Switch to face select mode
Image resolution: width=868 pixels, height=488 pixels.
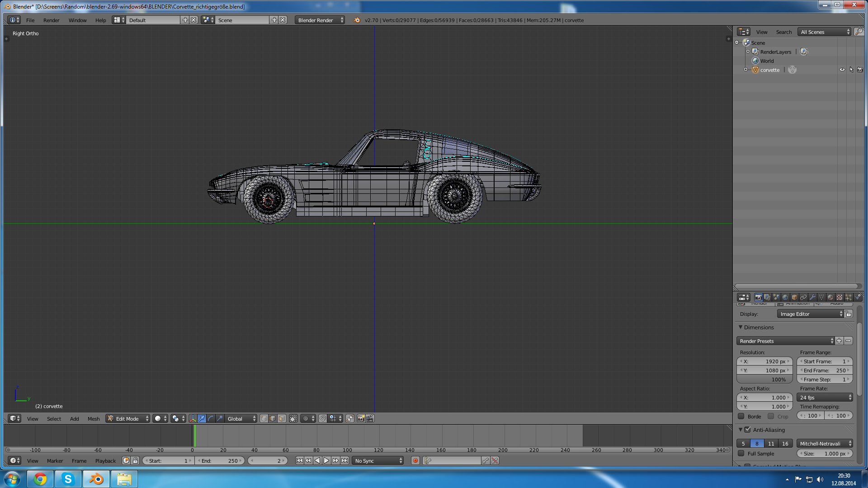[282, 418]
